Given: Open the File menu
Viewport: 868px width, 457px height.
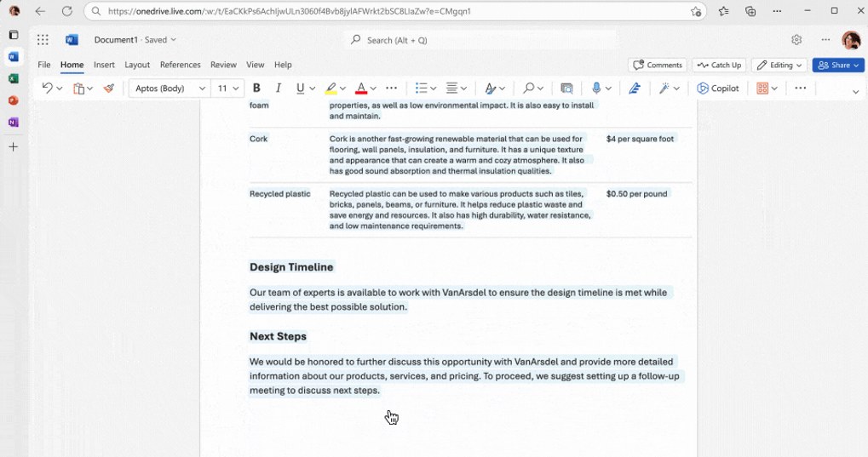Looking at the screenshot, I should (x=43, y=65).
